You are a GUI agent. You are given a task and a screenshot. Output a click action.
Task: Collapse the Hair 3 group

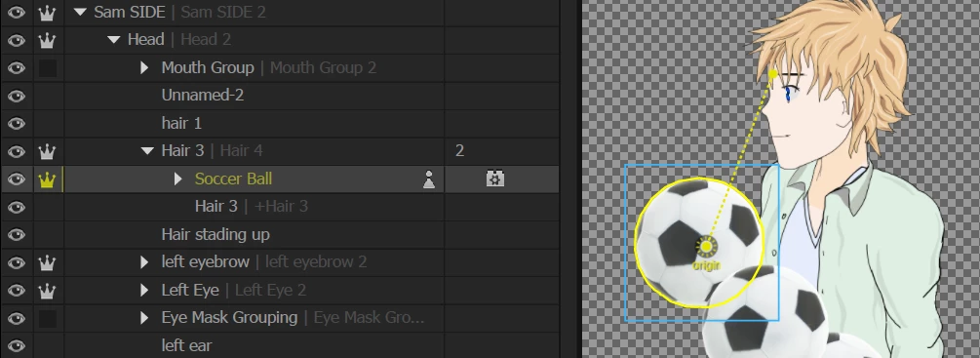(x=147, y=151)
